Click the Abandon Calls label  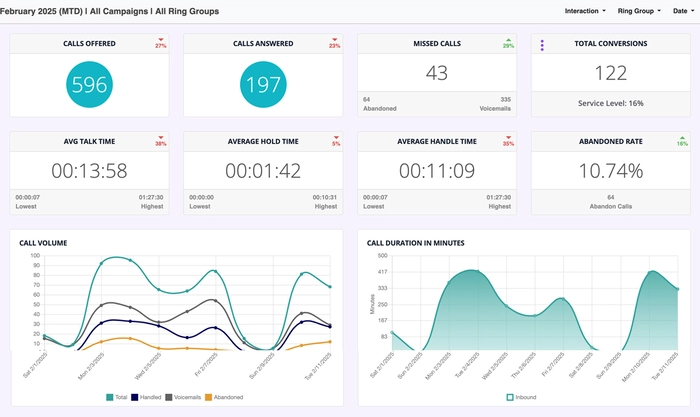[611, 206]
